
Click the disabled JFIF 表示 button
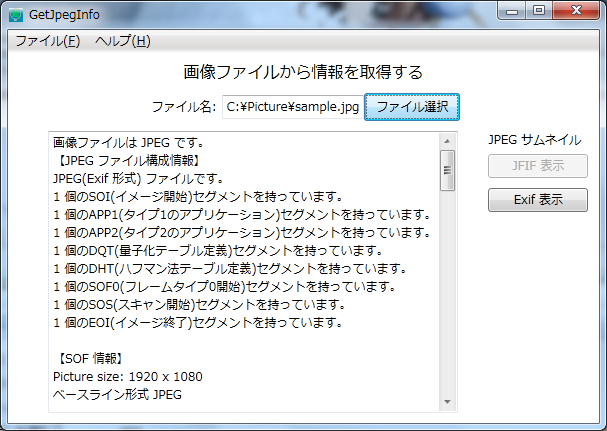pos(538,166)
